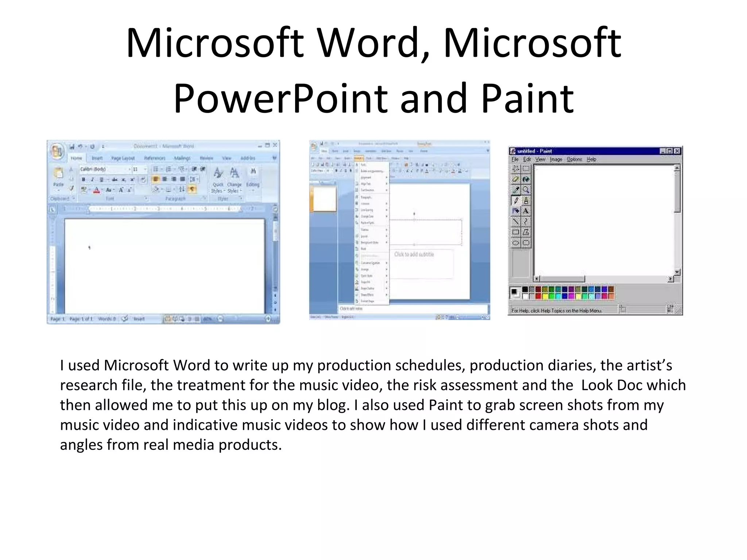
Task: Expand the Styles dialog launcher in Word
Action: 241,199
